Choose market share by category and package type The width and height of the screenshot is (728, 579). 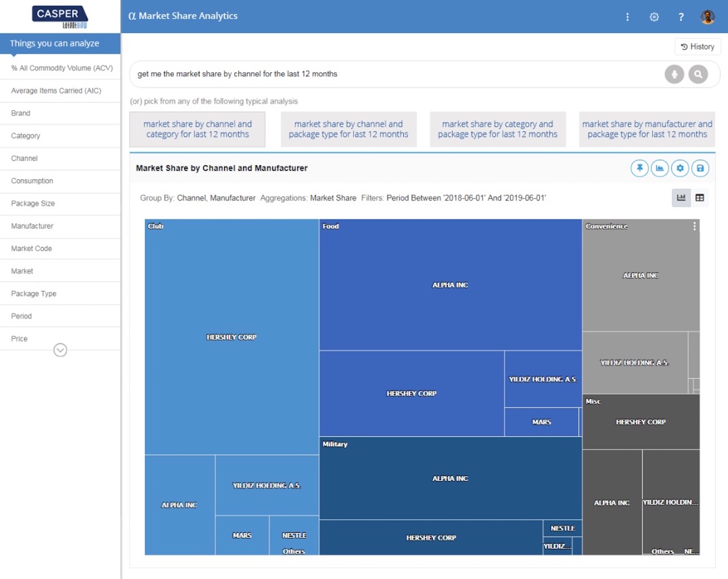click(x=498, y=129)
